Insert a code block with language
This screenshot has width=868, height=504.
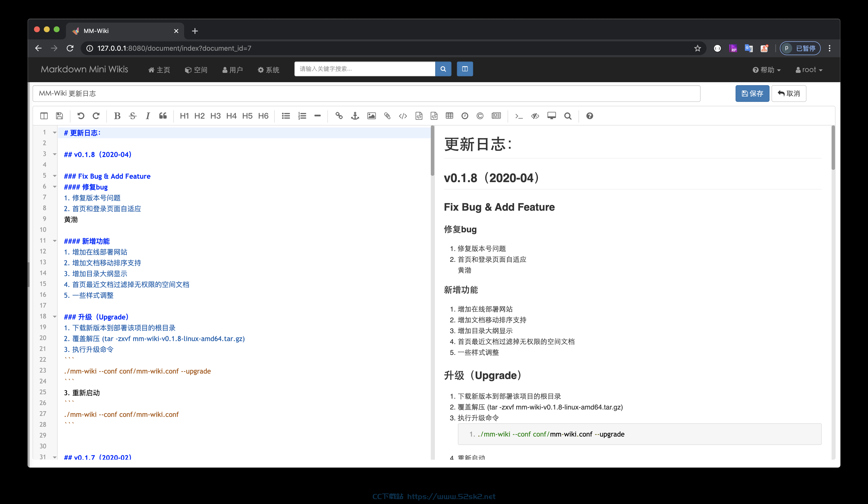(434, 116)
